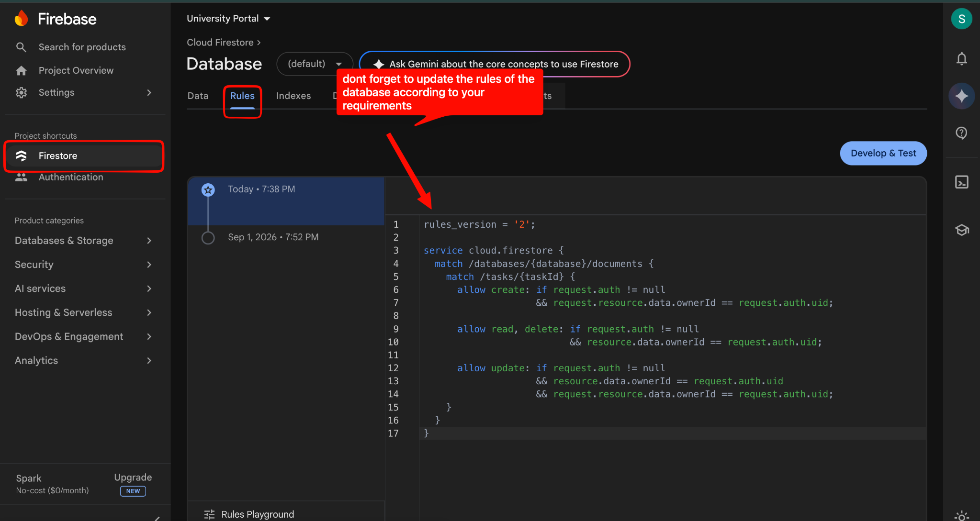
Task: Click the line "match /databases/{database}/documents {"
Action: pos(544,264)
